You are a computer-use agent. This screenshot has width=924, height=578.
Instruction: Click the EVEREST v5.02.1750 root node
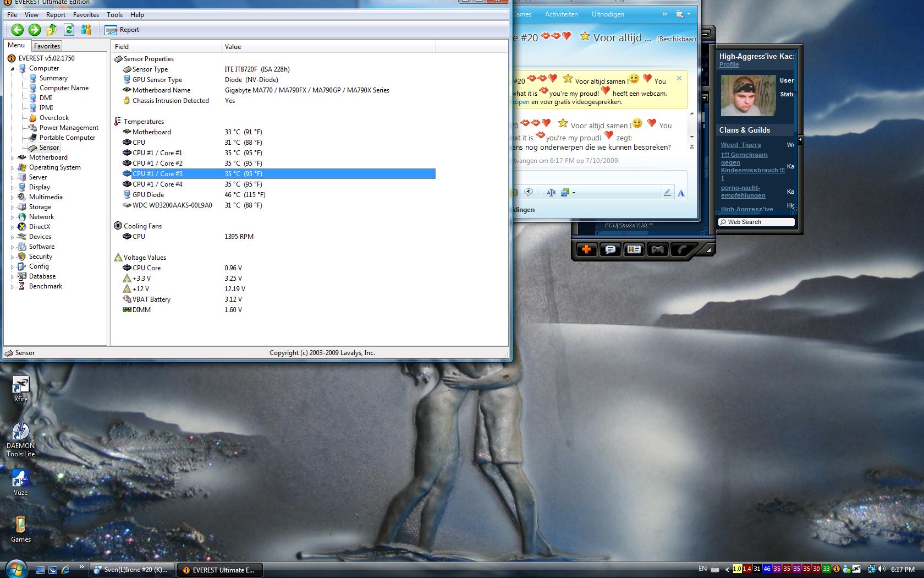pos(46,58)
